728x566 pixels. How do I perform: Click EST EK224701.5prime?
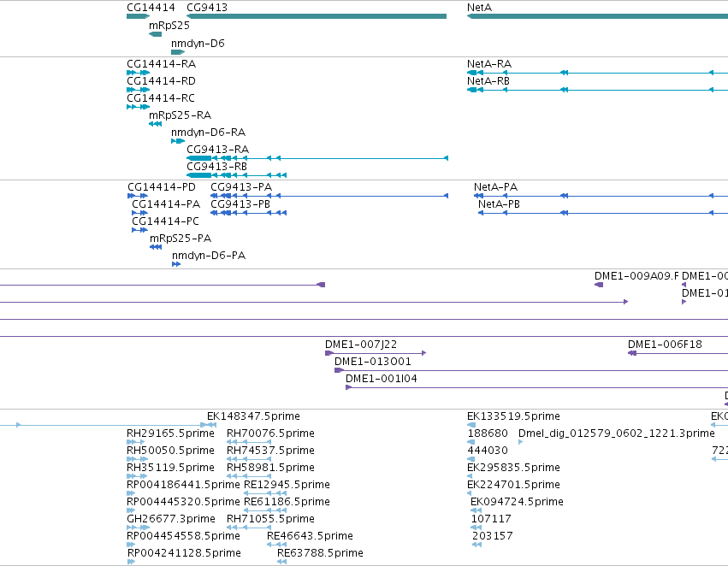513,485
